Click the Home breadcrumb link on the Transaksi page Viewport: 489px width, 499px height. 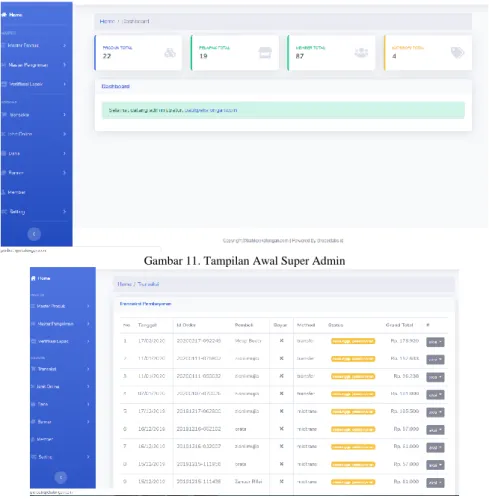point(124,284)
